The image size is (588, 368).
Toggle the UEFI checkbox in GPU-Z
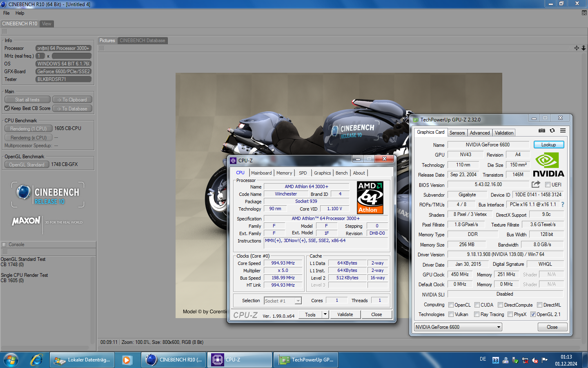548,185
